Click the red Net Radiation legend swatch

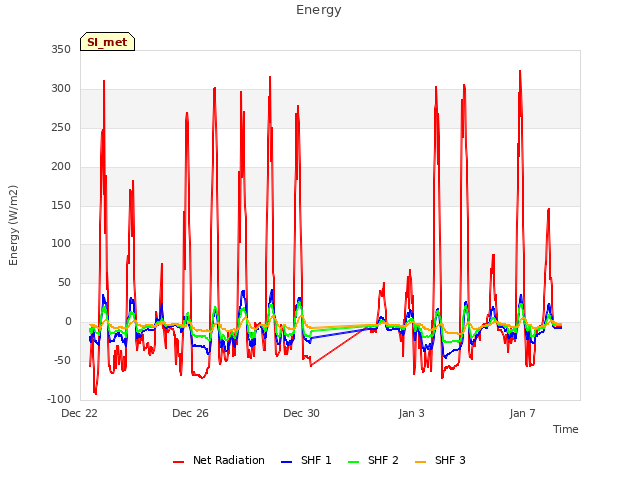tap(178, 462)
